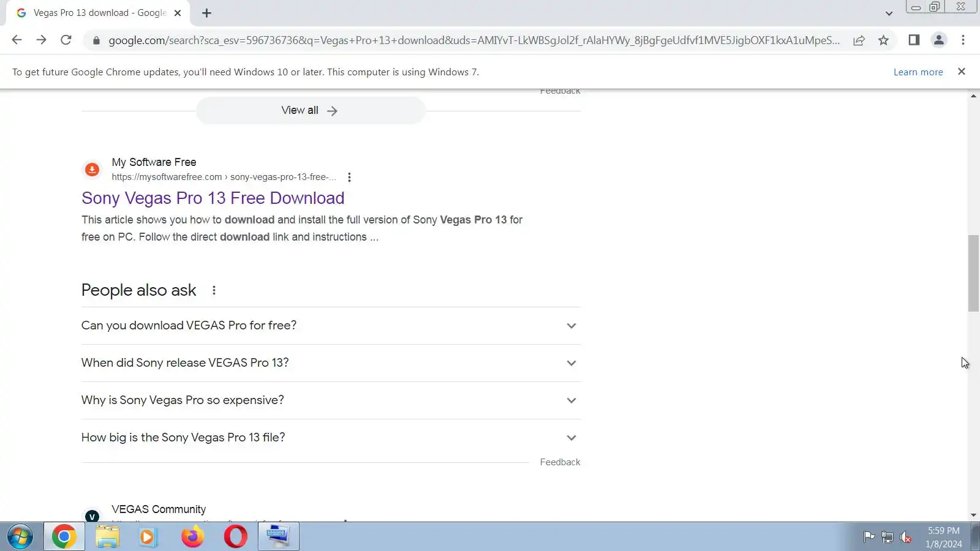The image size is (980, 551).
Task: Open My Software Free result options menu
Action: (349, 177)
